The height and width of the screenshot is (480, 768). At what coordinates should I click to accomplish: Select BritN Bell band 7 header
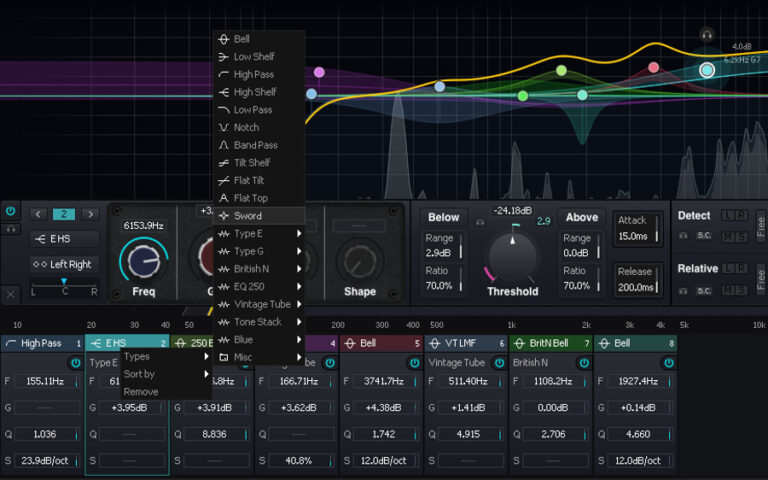[551, 343]
